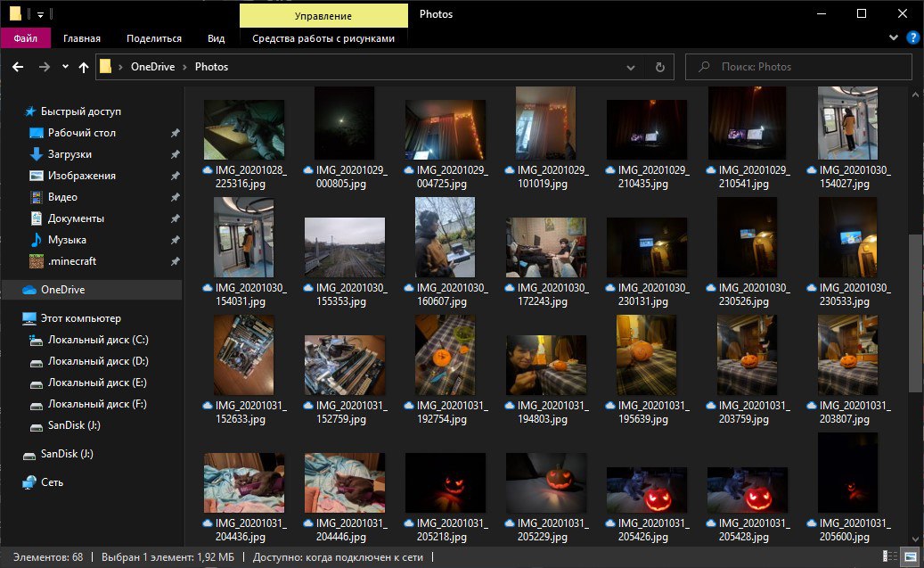924x568 pixels.
Task: Open the Изображения folder in the sidebar
Action: point(81,176)
